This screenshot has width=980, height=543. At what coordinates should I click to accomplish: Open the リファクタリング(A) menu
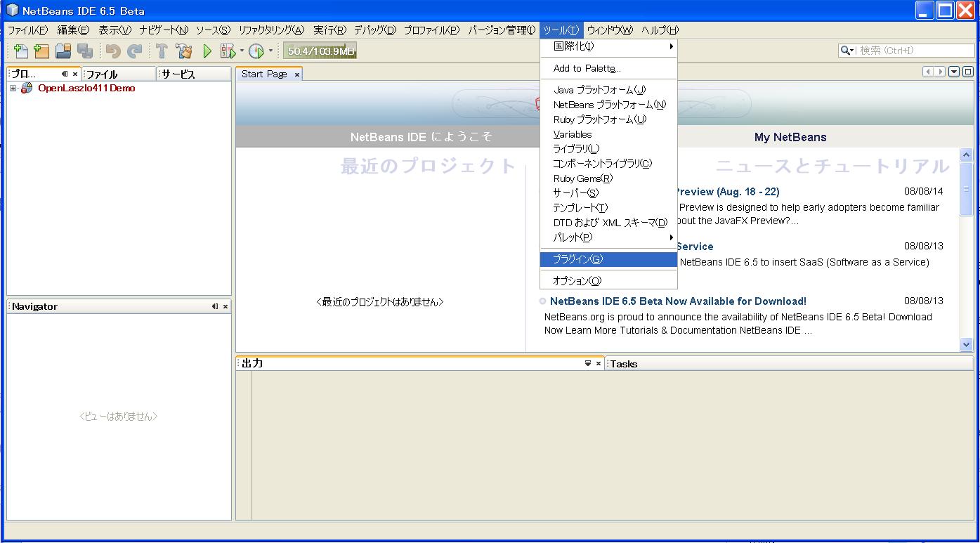tap(271, 30)
